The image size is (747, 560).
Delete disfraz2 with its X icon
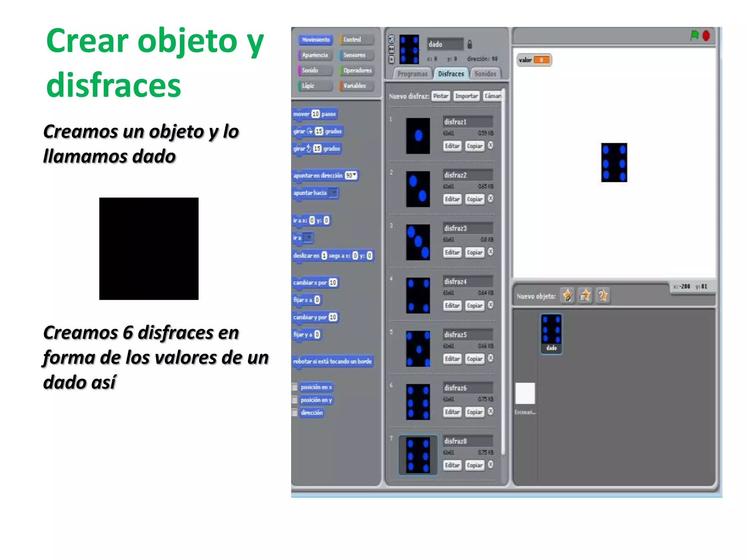pos(491,199)
